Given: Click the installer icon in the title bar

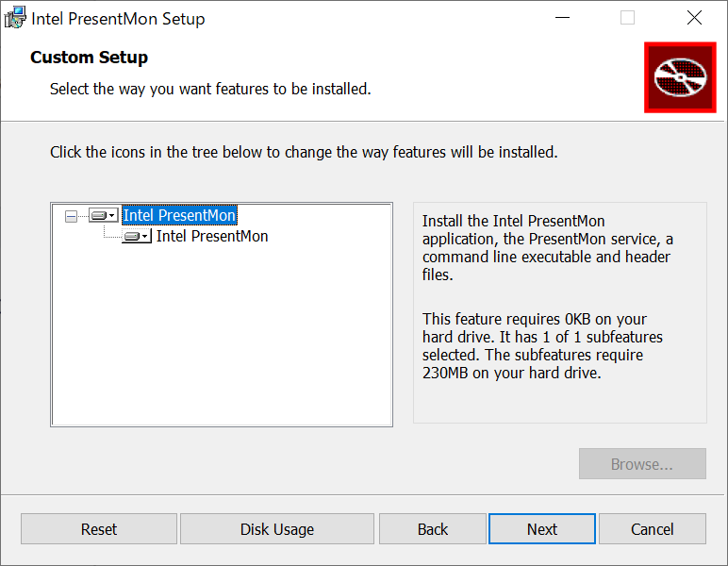Looking at the screenshot, I should [15, 18].
